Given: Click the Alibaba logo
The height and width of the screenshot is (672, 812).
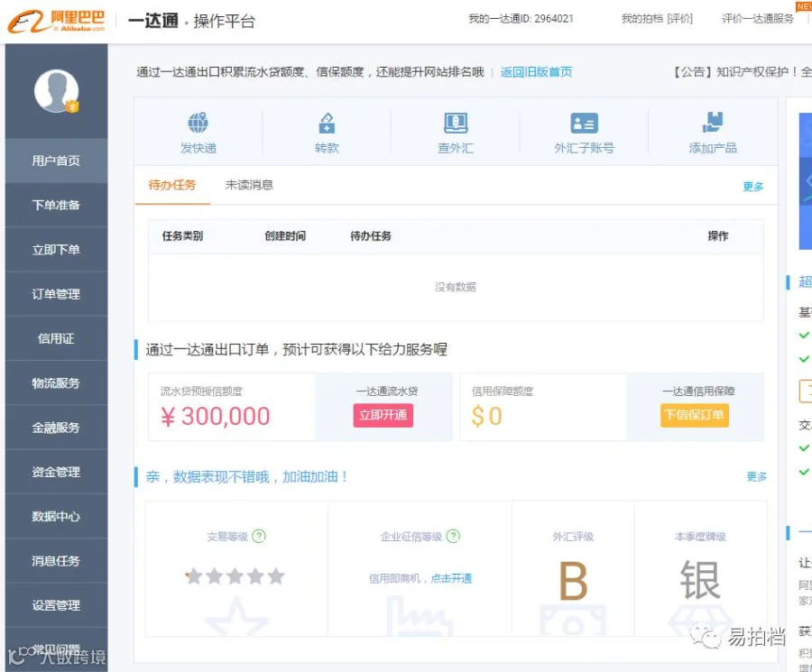Looking at the screenshot, I should click(56, 22).
